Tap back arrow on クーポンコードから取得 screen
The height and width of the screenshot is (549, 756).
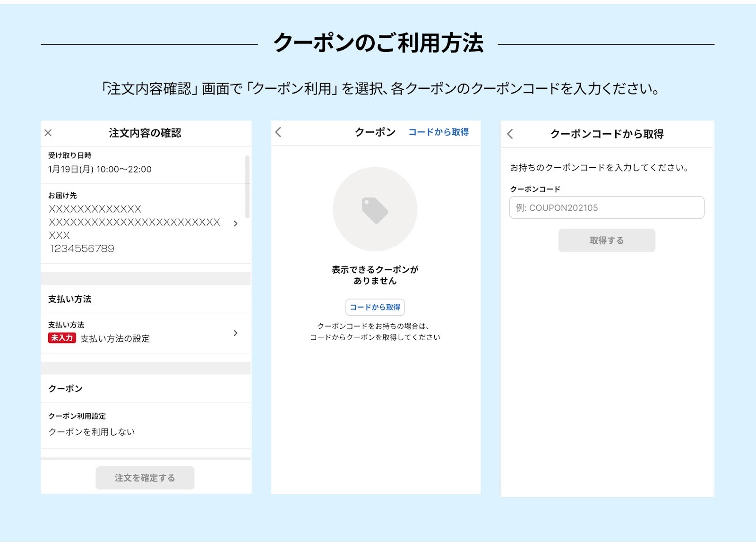click(510, 134)
